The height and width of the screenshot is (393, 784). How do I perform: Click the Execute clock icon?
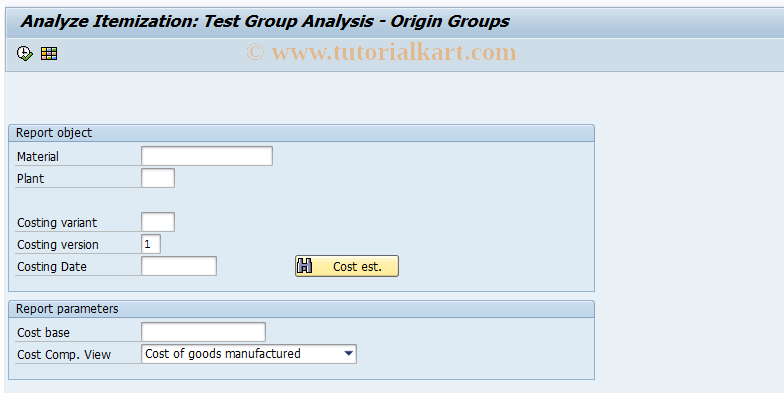(24, 53)
